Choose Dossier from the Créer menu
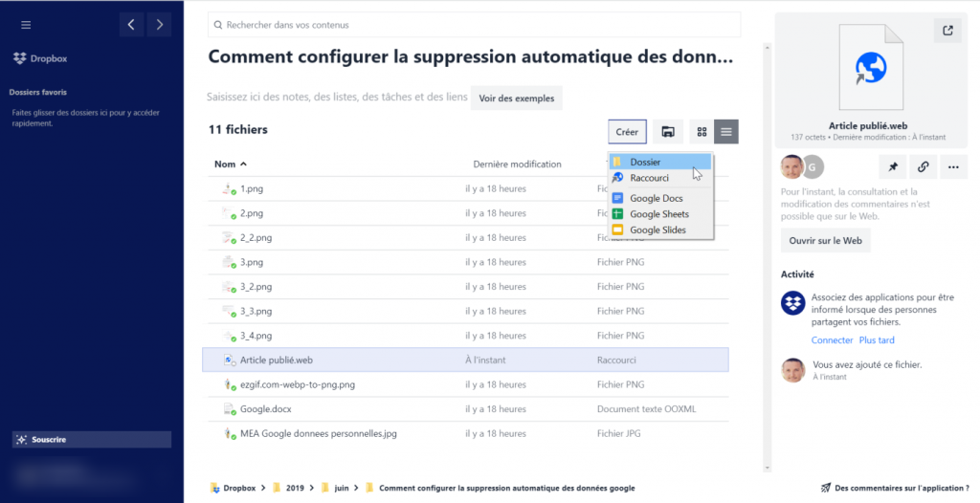The width and height of the screenshot is (980, 503). [x=645, y=163]
